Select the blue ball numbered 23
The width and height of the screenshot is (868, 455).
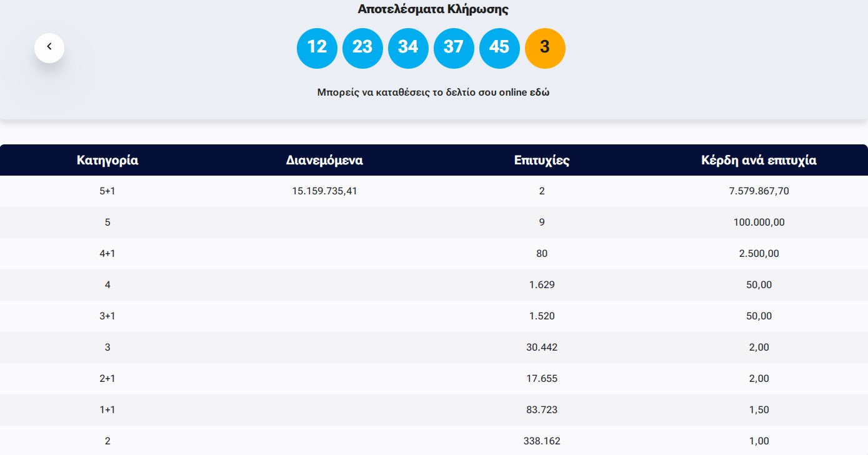point(362,48)
